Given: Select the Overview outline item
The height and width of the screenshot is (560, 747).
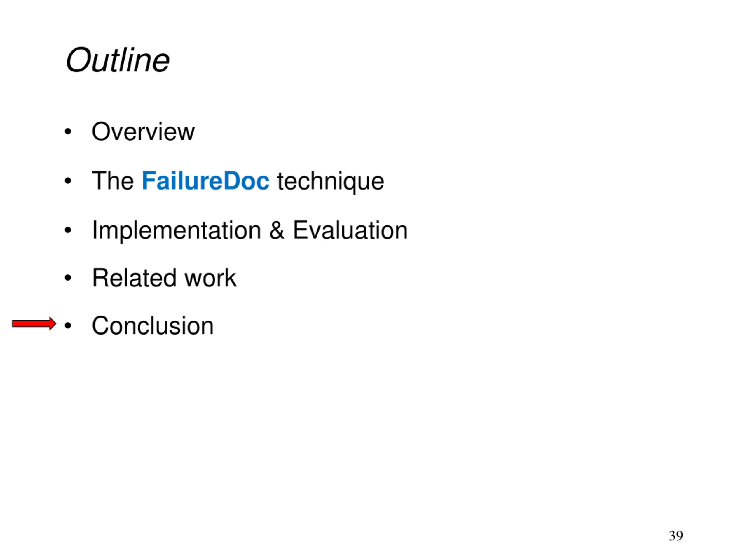Looking at the screenshot, I should pyautogui.click(x=143, y=131).
